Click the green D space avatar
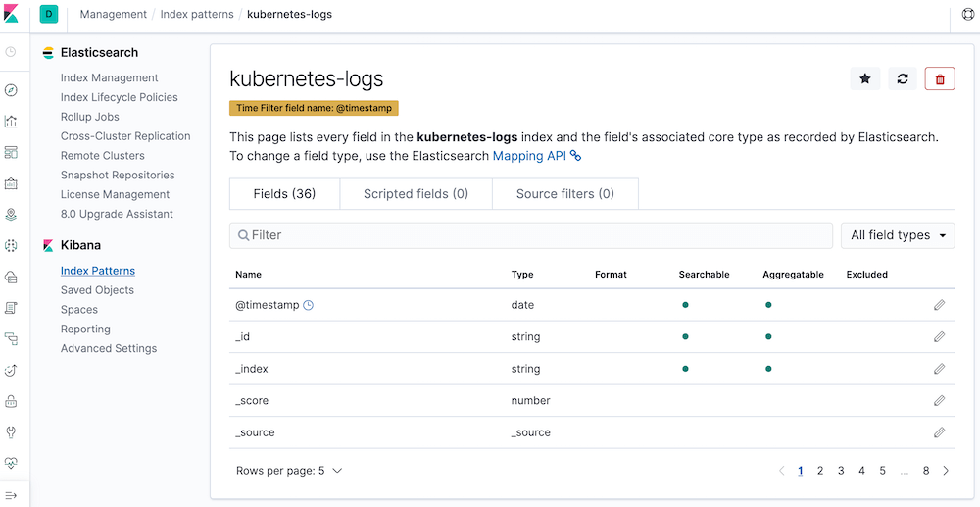Viewport: 980px width, 507px height. pyautogui.click(x=49, y=14)
